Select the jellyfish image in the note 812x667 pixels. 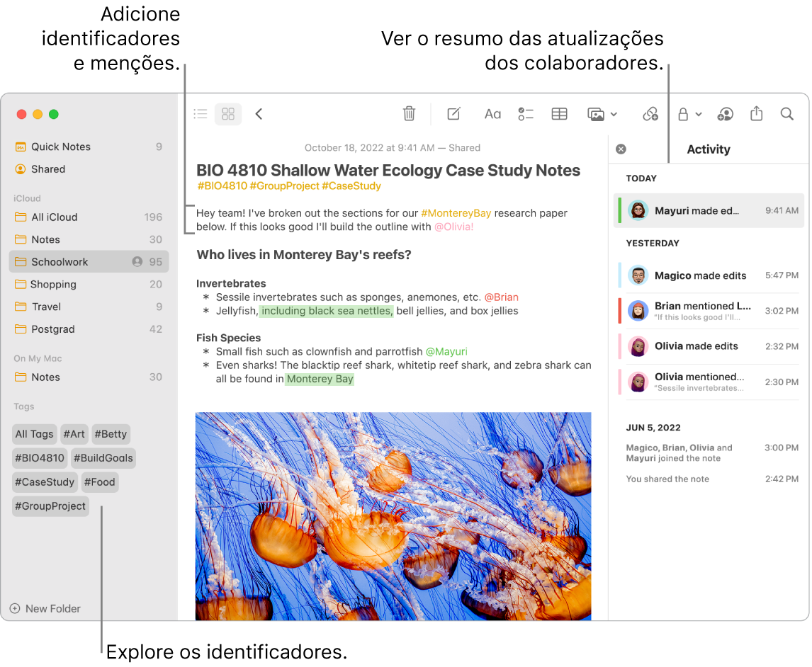point(393,517)
